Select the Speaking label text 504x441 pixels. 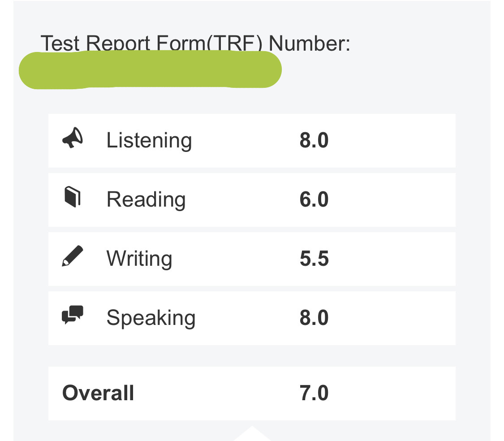click(151, 318)
